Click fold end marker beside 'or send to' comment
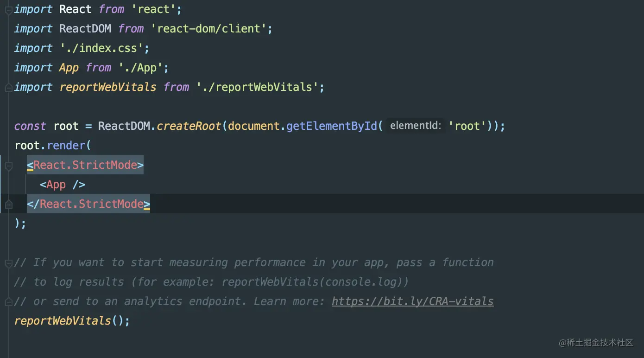Image resolution: width=644 pixels, height=358 pixels. (x=8, y=302)
